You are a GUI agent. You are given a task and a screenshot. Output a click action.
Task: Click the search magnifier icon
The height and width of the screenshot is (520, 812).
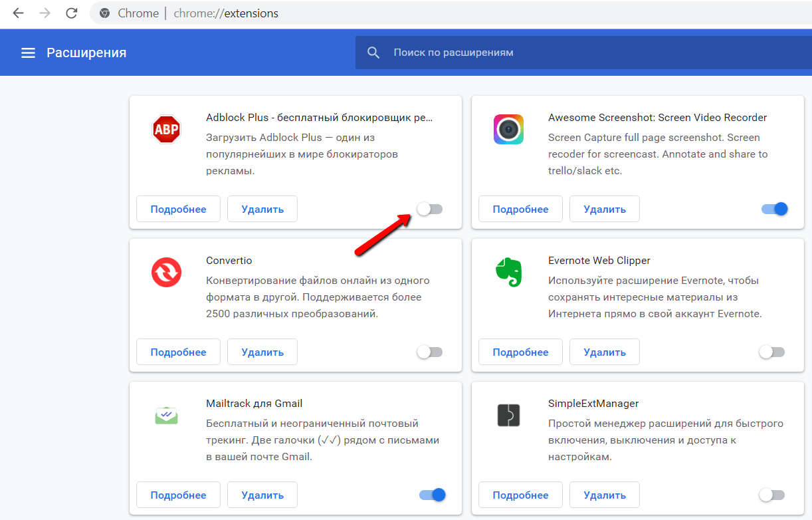373,53
